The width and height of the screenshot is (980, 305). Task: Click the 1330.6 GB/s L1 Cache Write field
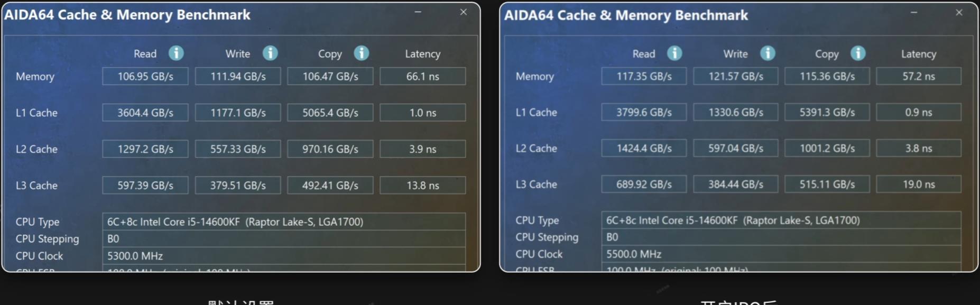[736, 112]
